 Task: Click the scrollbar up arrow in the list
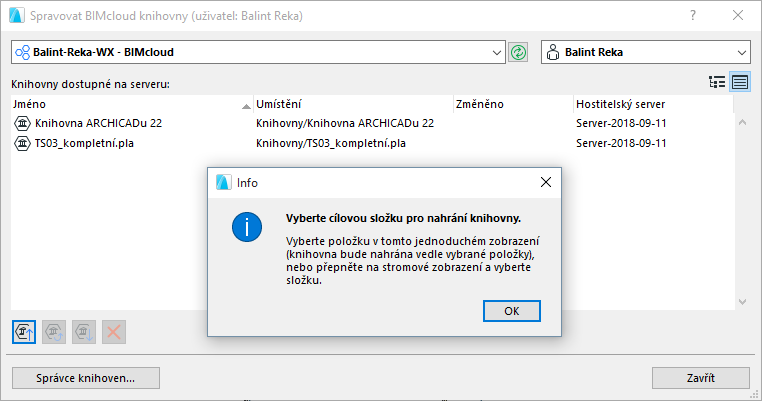(742, 122)
